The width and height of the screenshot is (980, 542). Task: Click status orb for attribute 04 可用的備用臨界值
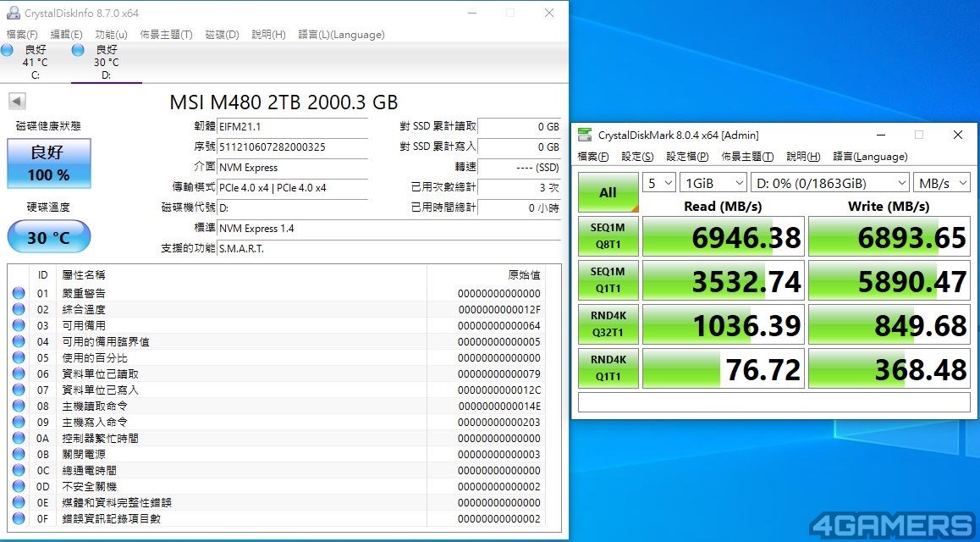point(19,341)
